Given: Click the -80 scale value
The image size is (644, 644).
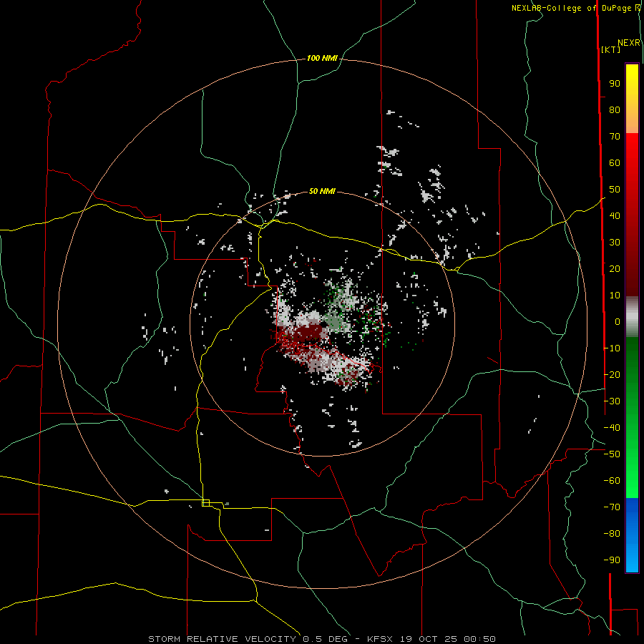Looking at the screenshot, I should 612,534.
